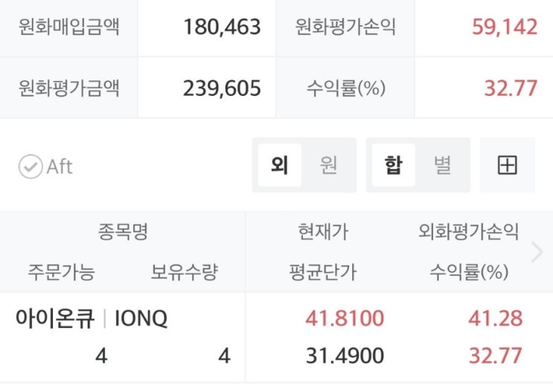Click the 종목명 column header

123,232
